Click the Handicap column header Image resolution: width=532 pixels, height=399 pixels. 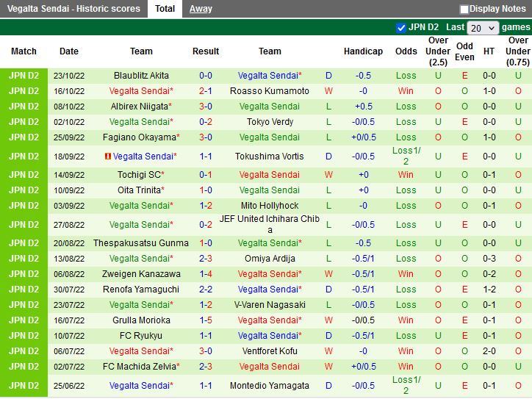[x=363, y=51]
